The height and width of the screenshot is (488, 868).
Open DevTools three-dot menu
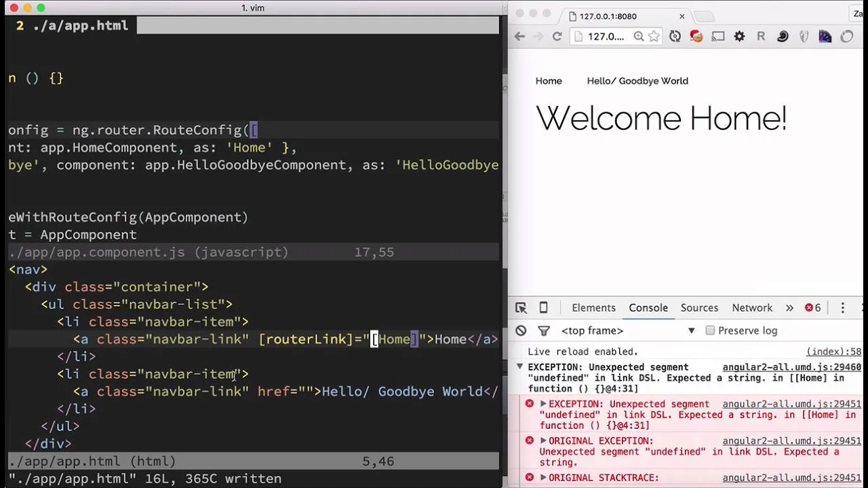[x=842, y=308]
